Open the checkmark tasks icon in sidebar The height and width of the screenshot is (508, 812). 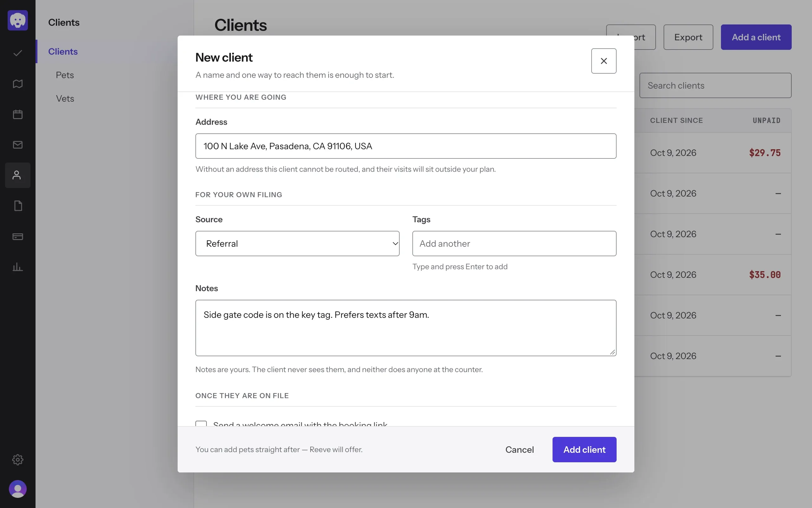[x=17, y=53]
